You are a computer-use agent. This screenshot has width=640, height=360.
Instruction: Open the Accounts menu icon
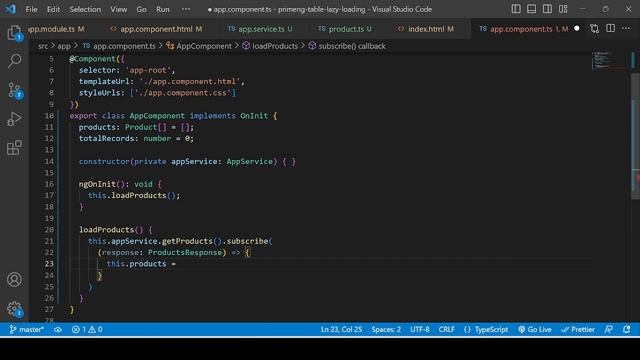[14, 280]
